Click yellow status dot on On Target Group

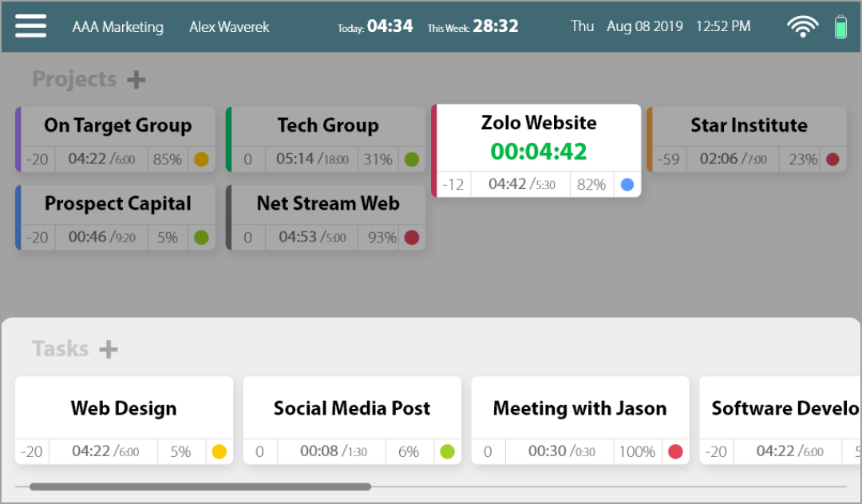[x=201, y=159]
